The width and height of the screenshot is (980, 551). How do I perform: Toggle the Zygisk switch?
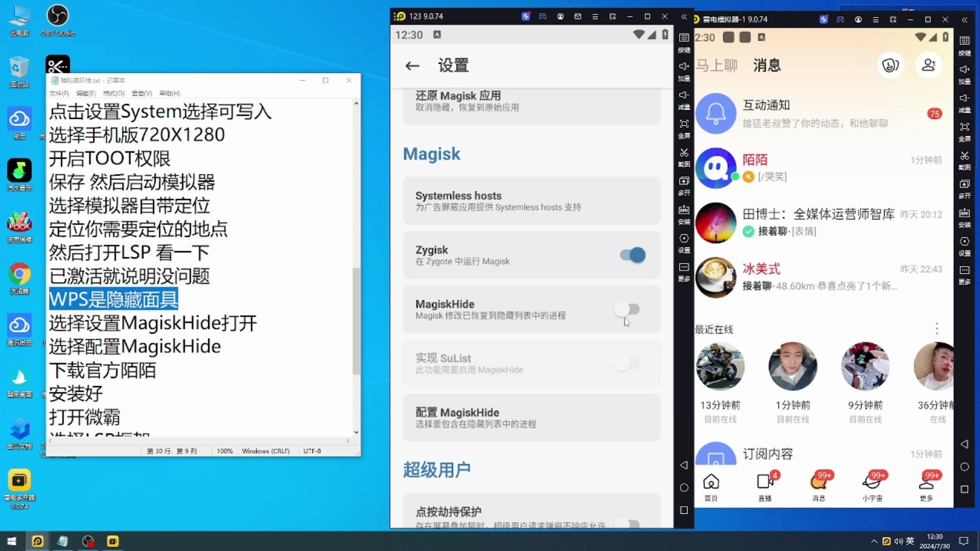[632, 255]
